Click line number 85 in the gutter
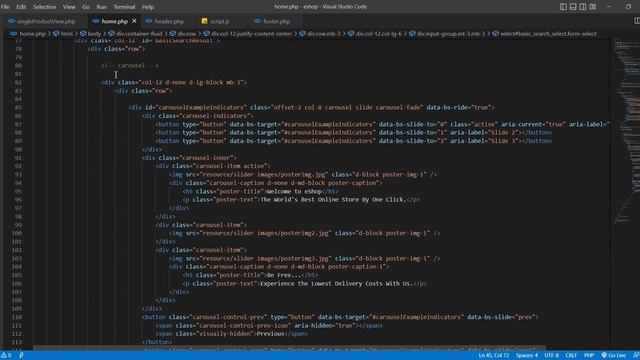 18,108
